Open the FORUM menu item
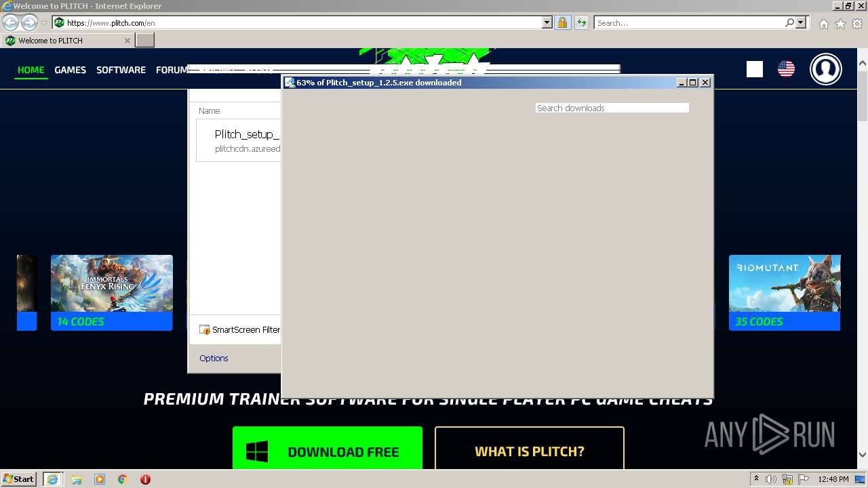This screenshot has width=868, height=488. point(172,70)
